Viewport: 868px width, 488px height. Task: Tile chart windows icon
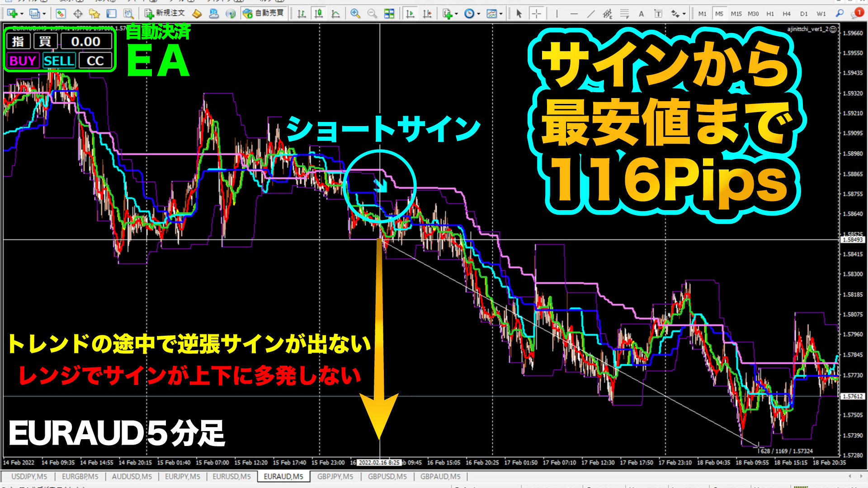389,14
